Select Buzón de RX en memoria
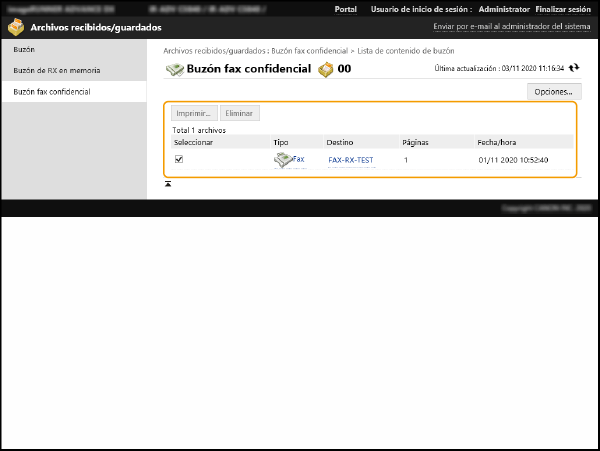The image size is (600, 451). click(56, 70)
